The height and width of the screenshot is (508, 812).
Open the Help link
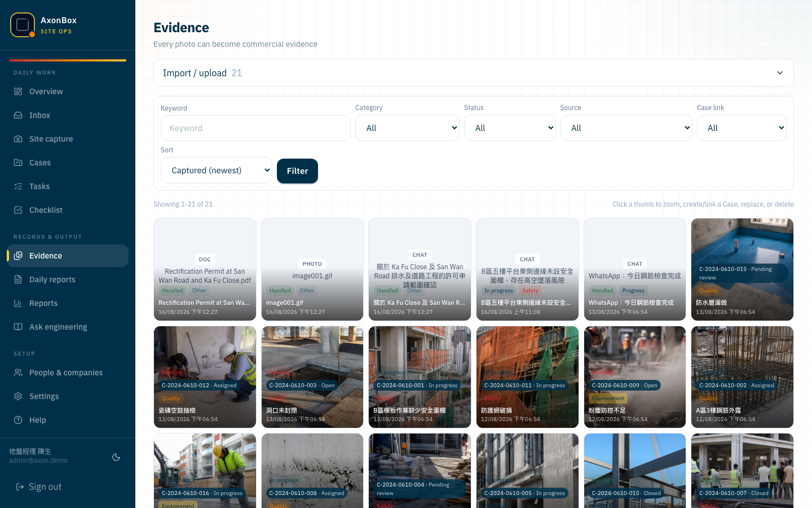tap(68, 420)
